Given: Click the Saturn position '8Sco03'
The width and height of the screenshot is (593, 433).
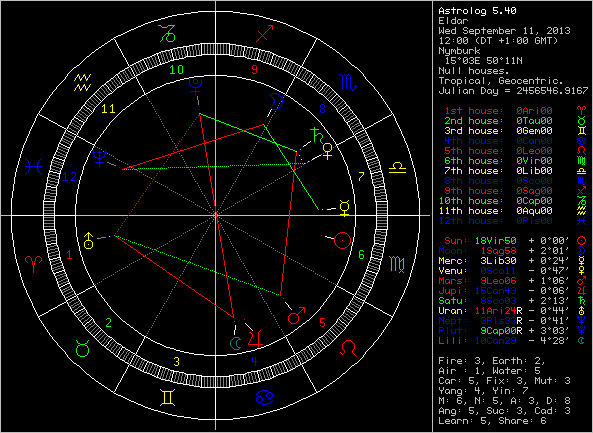Looking at the screenshot, I should [498, 301].
